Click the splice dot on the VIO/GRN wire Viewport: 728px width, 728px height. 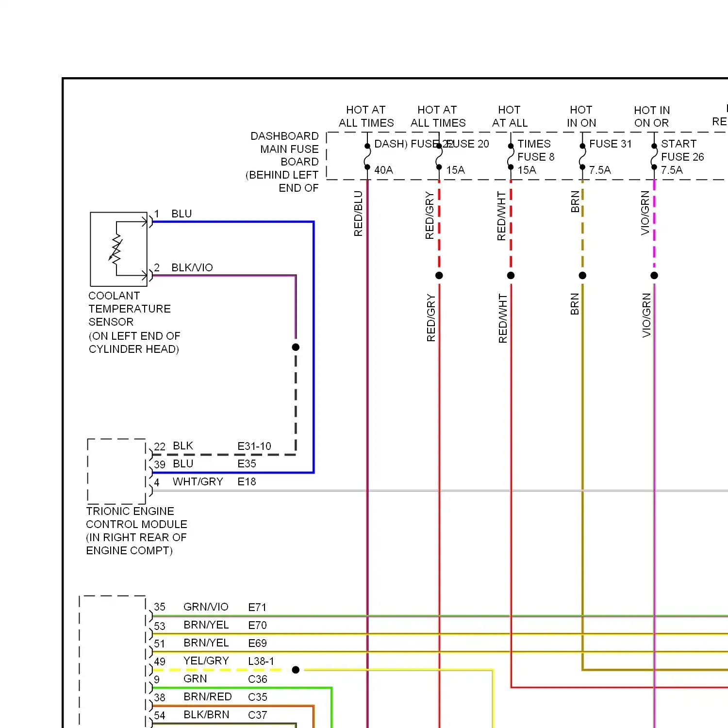pyautogui.click(x=654, y=276)
